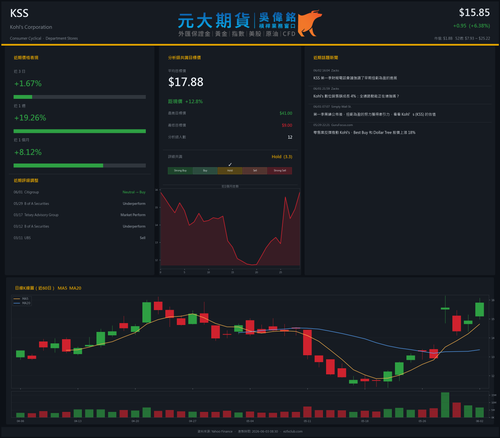This screenshot has width=500, height=438.
Task: Click the $41.00 highest target price
Action: pyautogui.click(x=286, y=113)
